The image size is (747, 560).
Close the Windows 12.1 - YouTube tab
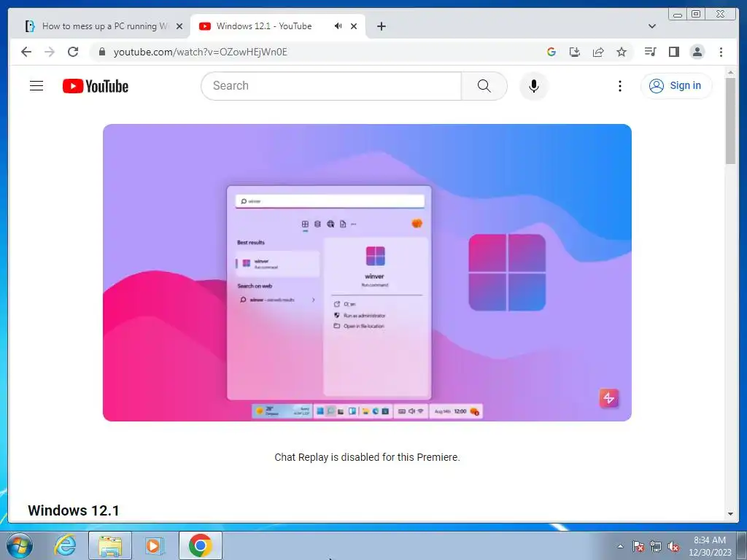coord(354,26)
